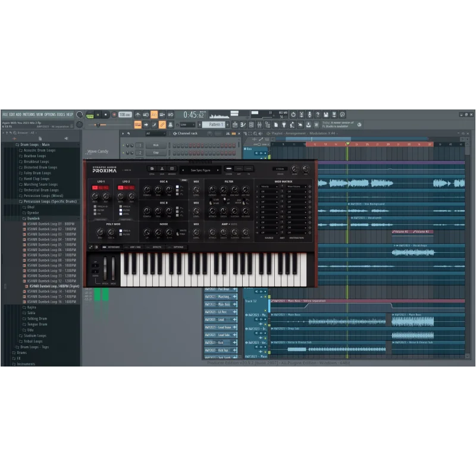This screenshot has width=476, height=476.
Task: Click the speaker icon in playlist toolbar
Action: click(260, 133)
